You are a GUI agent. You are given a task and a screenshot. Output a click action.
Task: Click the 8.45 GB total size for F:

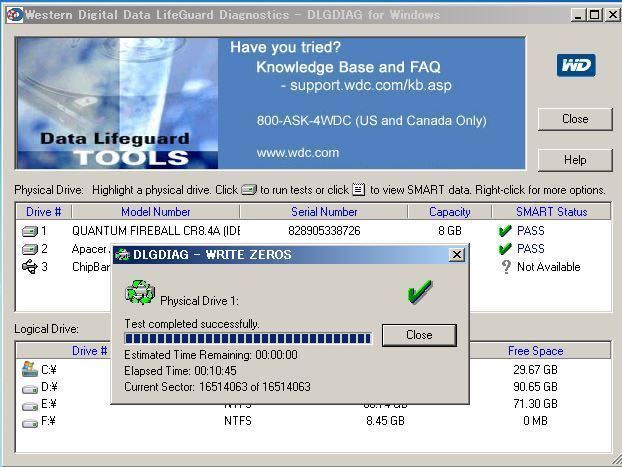point(386,421)
